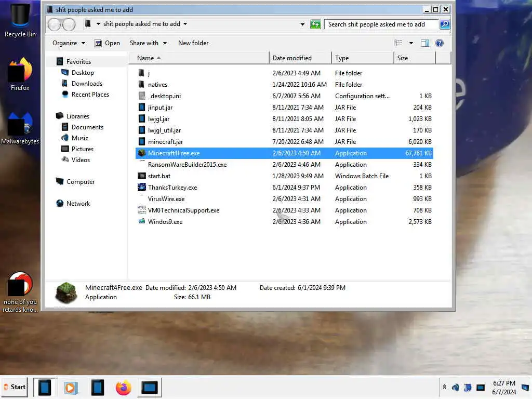Screen dimensions: 532x399
Task: Refresh the folder with the green arrows button
Action: (x=315, y=24)
